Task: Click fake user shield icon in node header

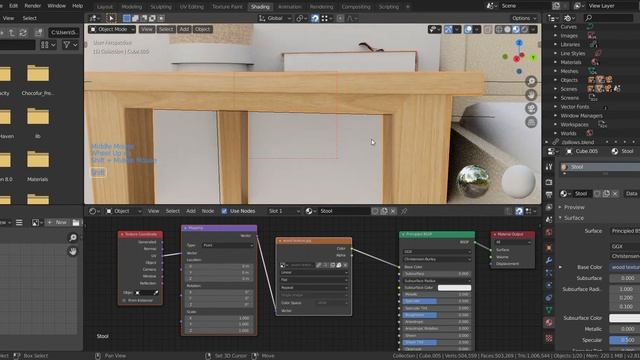Action: pos(375,211)
